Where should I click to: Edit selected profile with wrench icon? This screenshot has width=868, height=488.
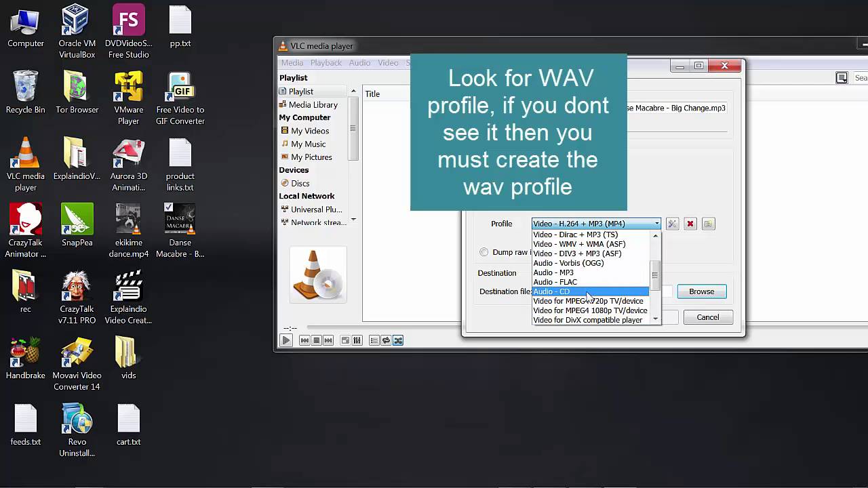tap(672, 224)
